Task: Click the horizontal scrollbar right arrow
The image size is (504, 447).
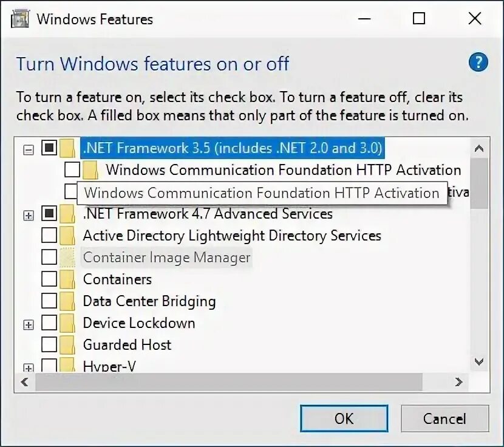Action: click(458, 382)
